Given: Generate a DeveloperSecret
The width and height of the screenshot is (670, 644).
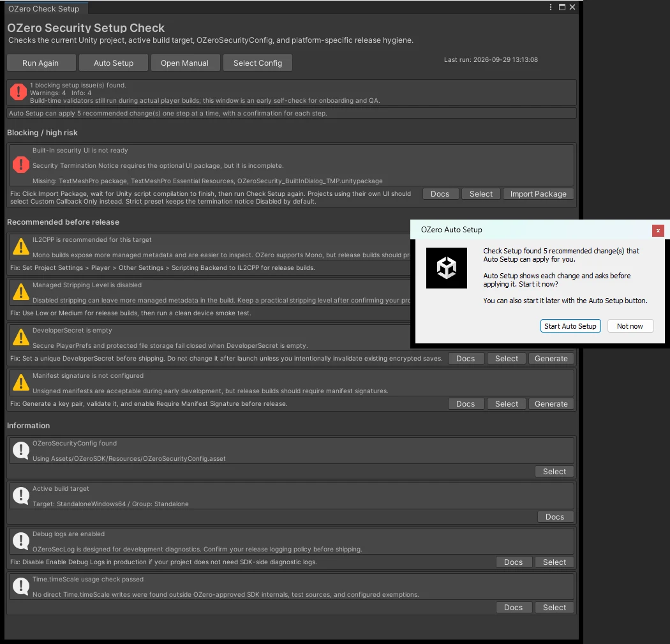Looking at the screenshot, I should click(551, 359).
